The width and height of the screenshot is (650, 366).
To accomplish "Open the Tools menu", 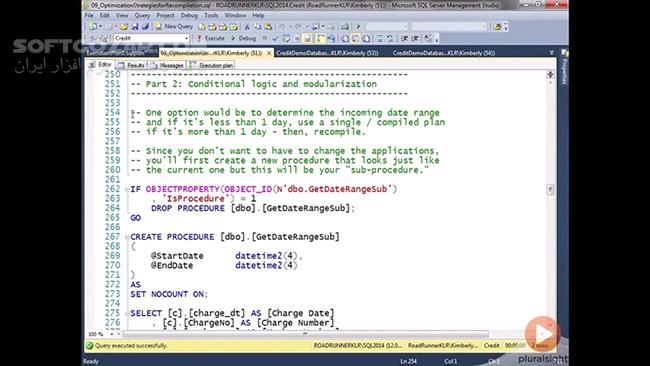I will [x=211, y=15].
